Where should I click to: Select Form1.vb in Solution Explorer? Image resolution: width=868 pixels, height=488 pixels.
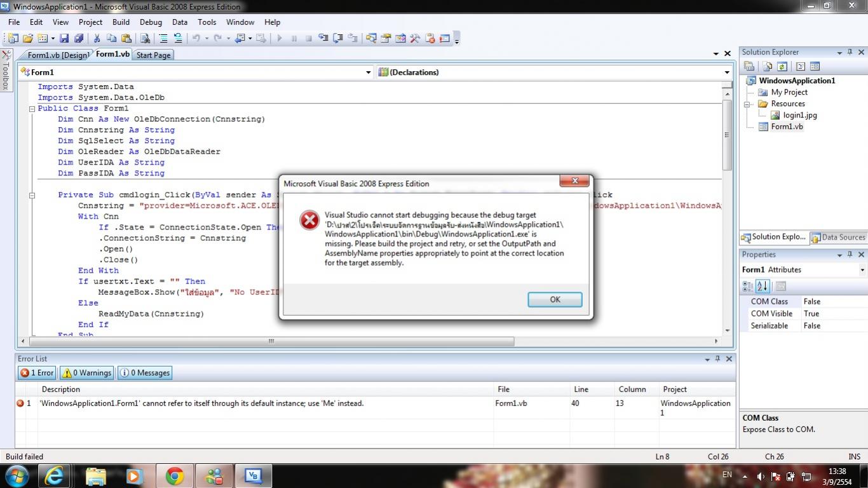(x=787, y=126)
